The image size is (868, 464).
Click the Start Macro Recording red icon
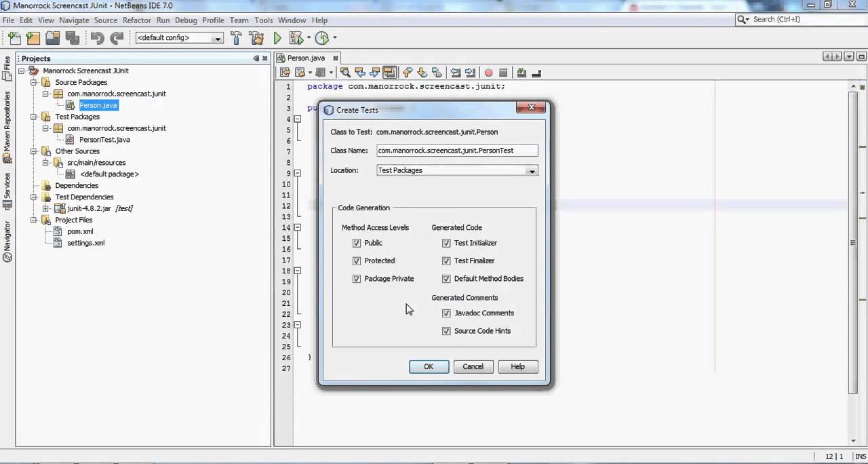(488, 73)
